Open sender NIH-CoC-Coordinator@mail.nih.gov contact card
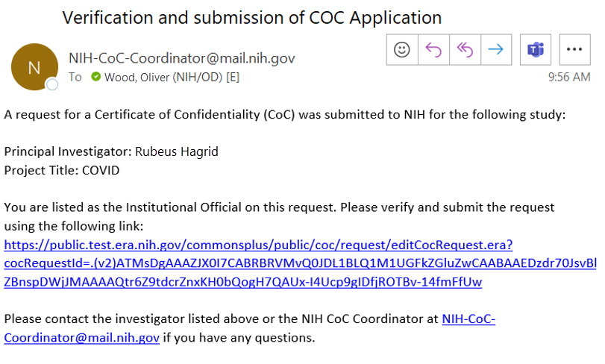 click(181, 58)
